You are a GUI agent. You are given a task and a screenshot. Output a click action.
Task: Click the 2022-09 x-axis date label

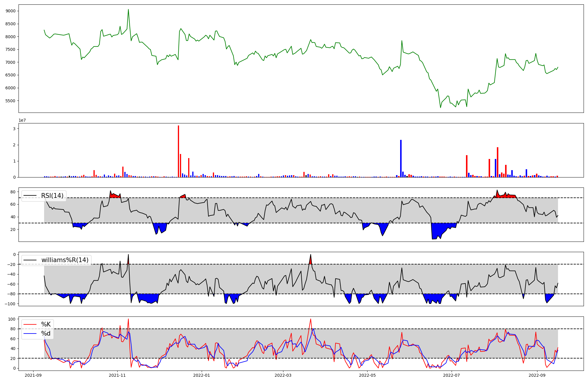[537, 375]
